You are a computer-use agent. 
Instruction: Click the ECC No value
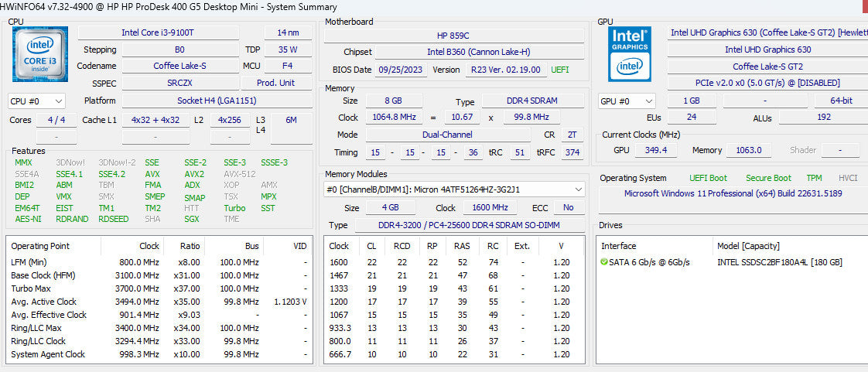point(569,208)
